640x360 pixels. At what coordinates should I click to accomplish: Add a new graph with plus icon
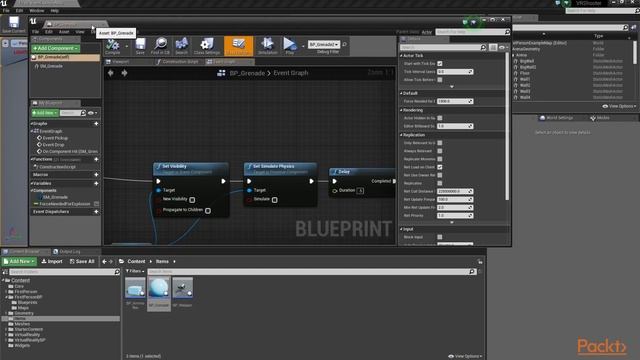(96, 124)
